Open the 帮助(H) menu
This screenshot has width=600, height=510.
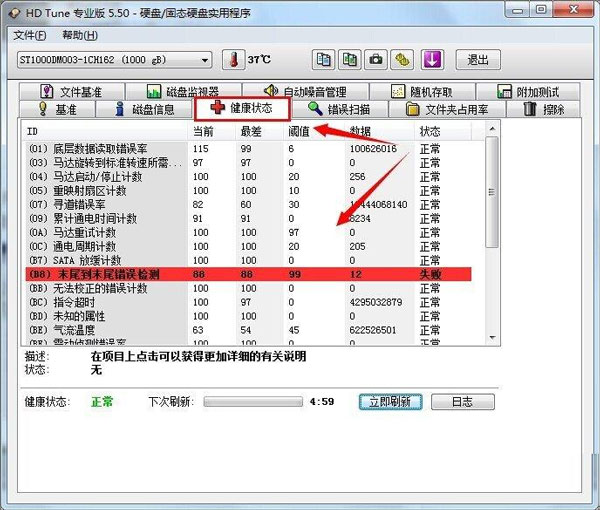(x=80, y=36)
